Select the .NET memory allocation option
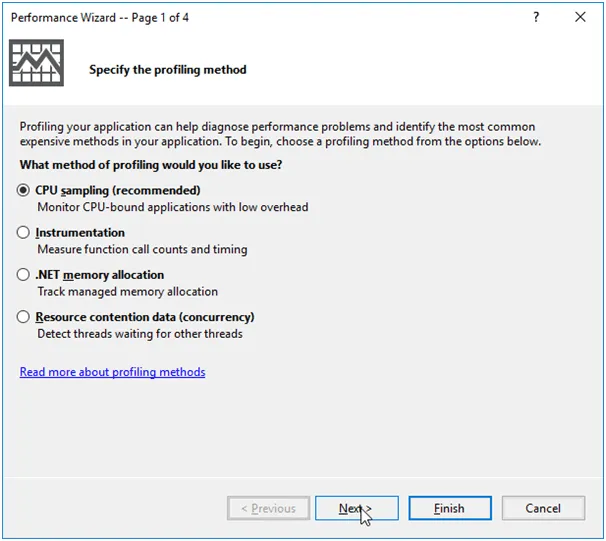606x541 pixels. tap(23, 274)
